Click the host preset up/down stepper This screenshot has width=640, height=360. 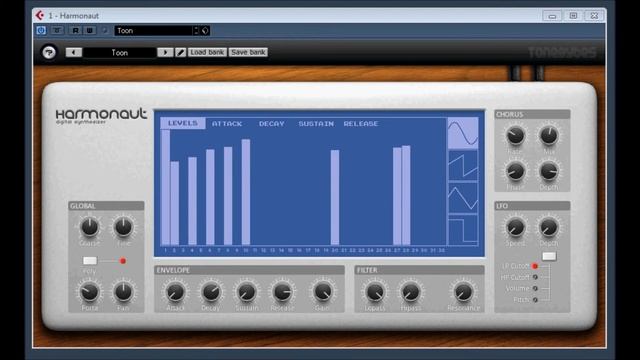[x=196, y=31]
